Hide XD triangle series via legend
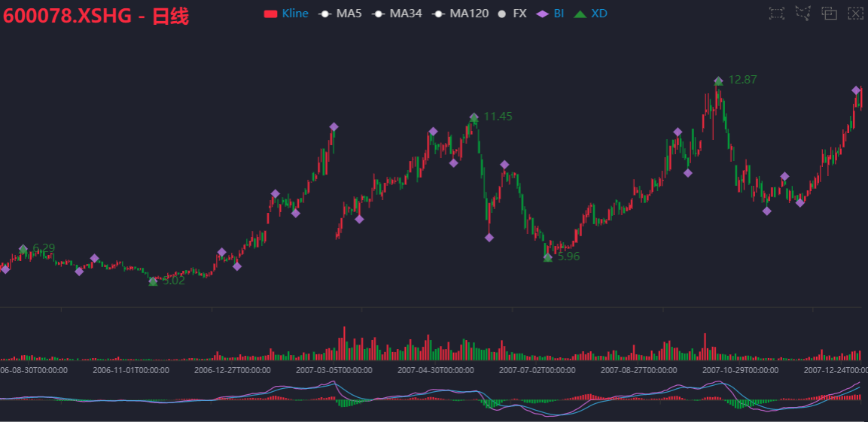This screenshot has height=422, width=868. pos(590,14)
